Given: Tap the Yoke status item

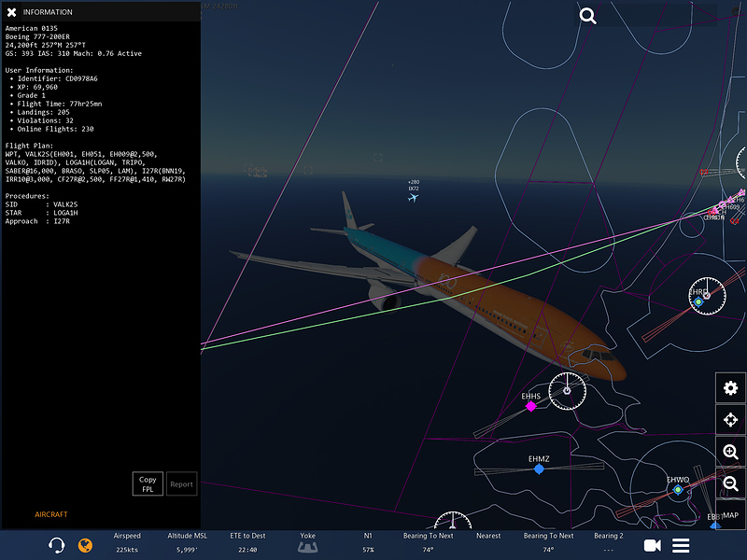Looking at the screenshot, I should coord(308,542).
